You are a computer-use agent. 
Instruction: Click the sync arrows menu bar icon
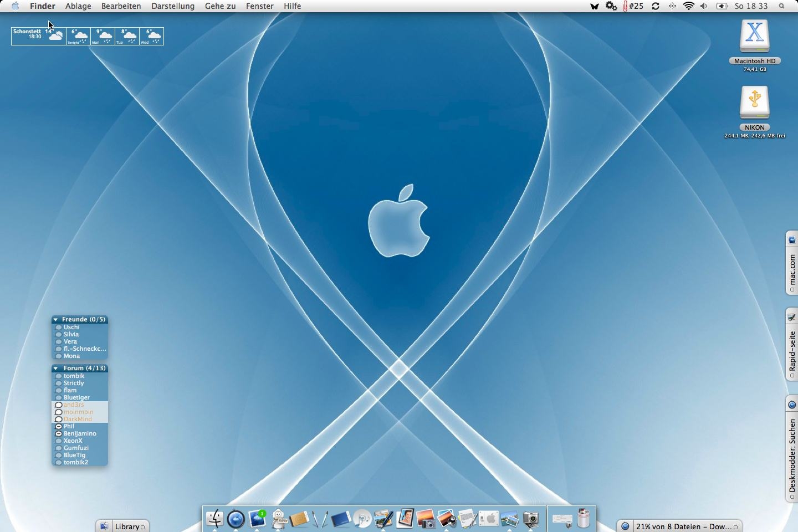[656, 6]
